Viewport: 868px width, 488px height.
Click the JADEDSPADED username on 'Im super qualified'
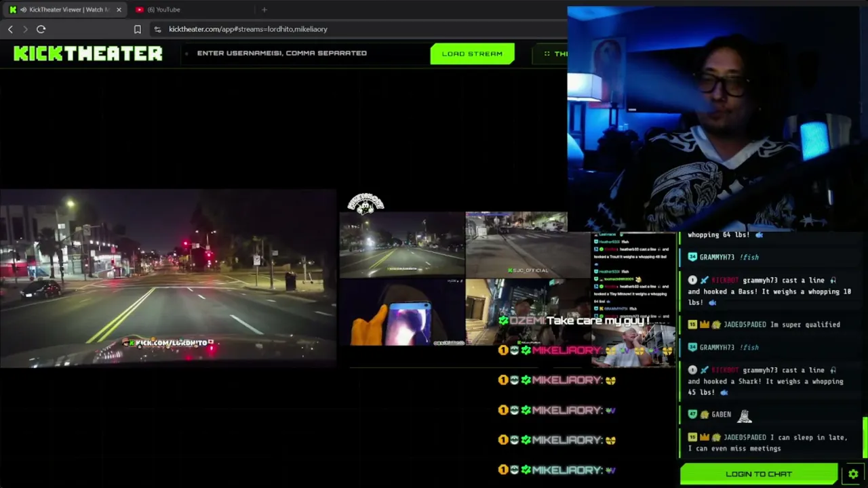coord(745,325)
